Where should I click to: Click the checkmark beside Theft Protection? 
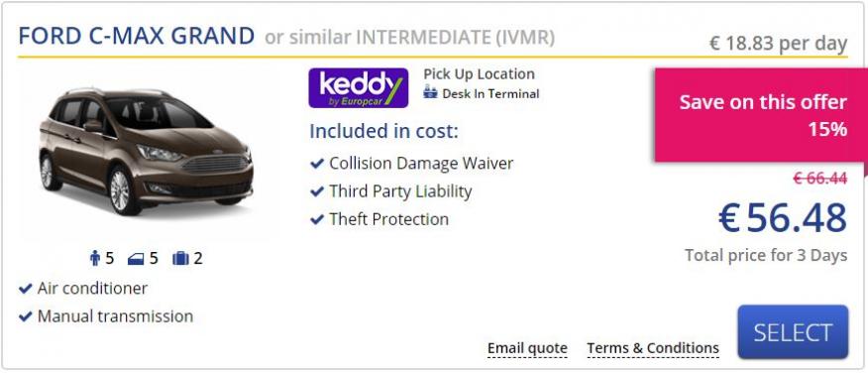click(x=317, y=219)
